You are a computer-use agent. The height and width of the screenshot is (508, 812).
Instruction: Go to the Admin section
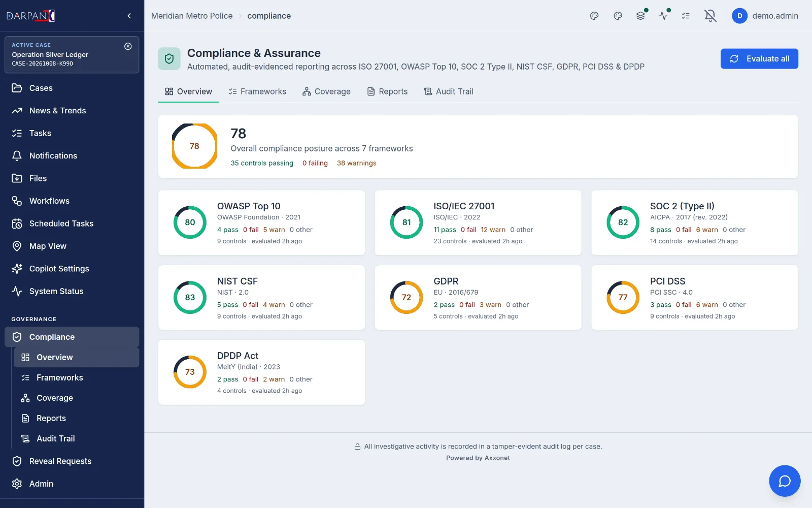72,484
